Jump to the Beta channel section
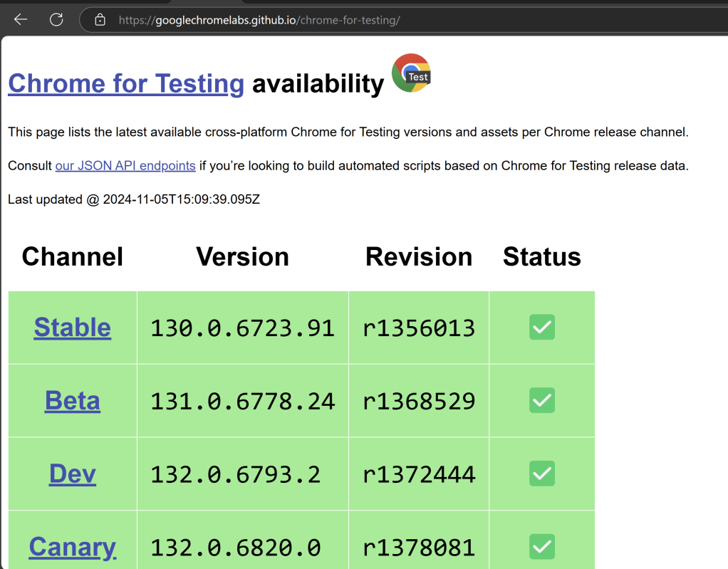 click(73, 401)
